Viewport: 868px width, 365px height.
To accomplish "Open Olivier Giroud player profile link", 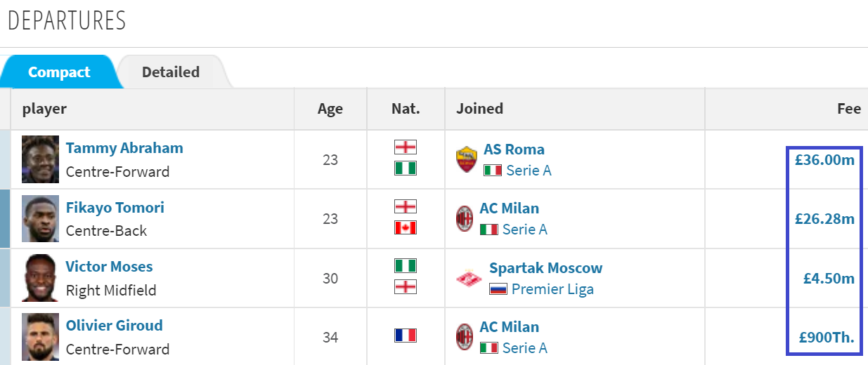I will pyautogui.click(x=114, y=326).
